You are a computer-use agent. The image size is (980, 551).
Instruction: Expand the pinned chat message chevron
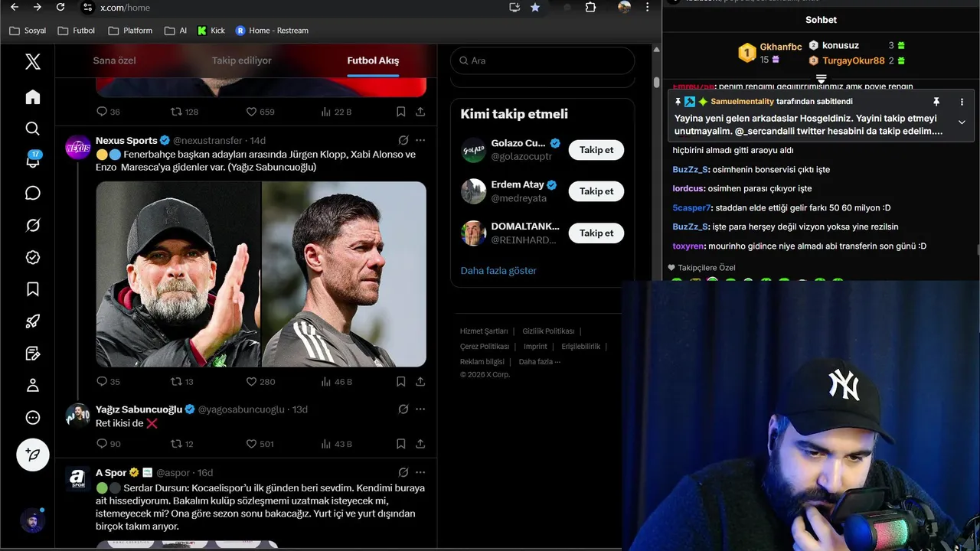click(x=962, y=122)
